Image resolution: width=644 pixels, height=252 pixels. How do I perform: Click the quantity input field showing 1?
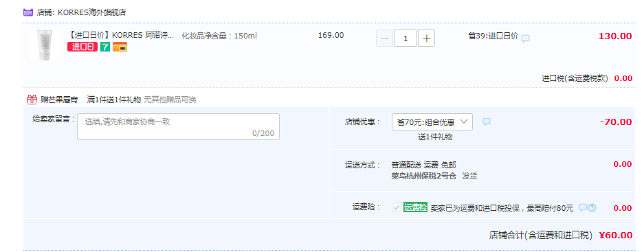406,38
